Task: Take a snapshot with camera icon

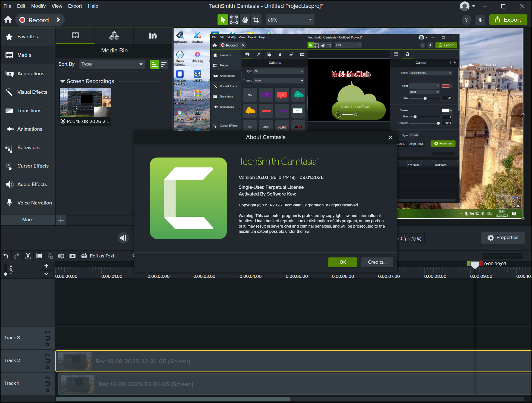Action: [x=73, y=256]
